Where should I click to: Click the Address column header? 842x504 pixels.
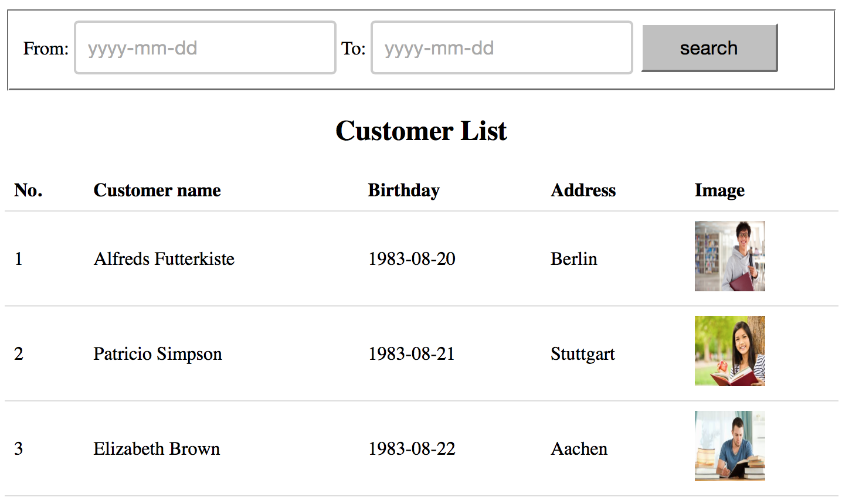tap(583, 190)
